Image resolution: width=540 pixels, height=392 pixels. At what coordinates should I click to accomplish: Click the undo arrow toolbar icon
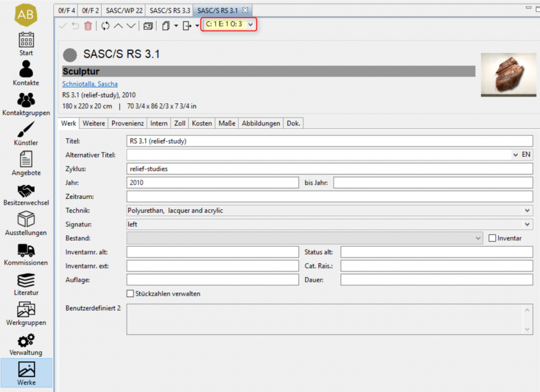tap(75, 25)
